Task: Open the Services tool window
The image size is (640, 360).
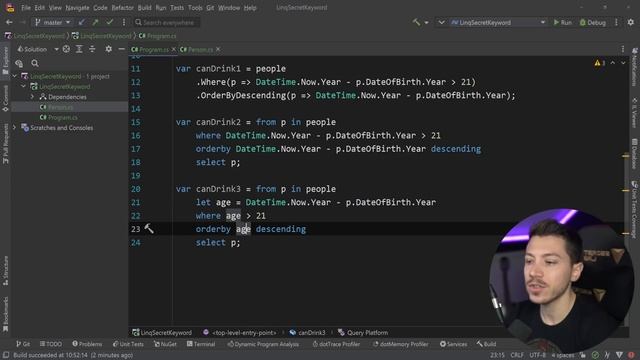Action: [453, 344]
